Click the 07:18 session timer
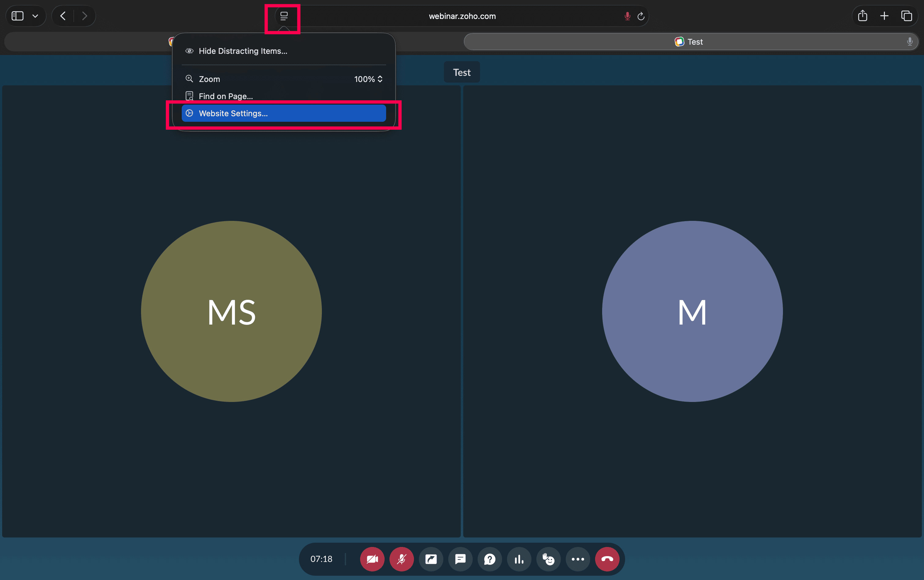 [x=321, y=559]
